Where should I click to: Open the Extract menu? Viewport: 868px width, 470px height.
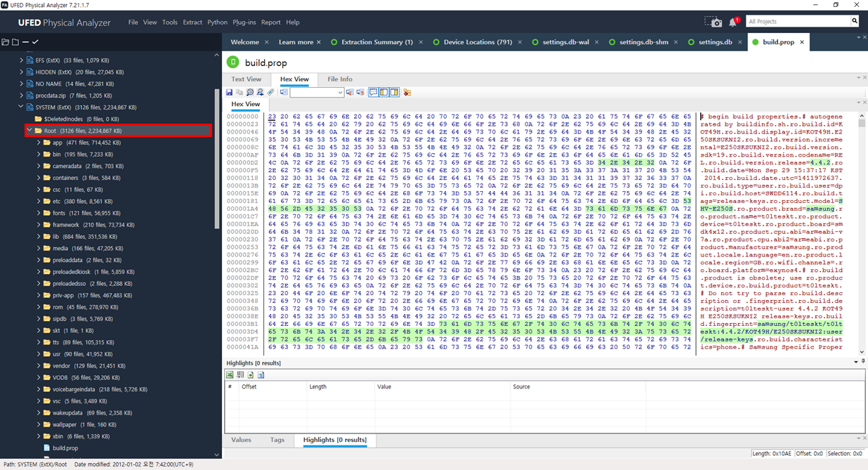point(192,22)
